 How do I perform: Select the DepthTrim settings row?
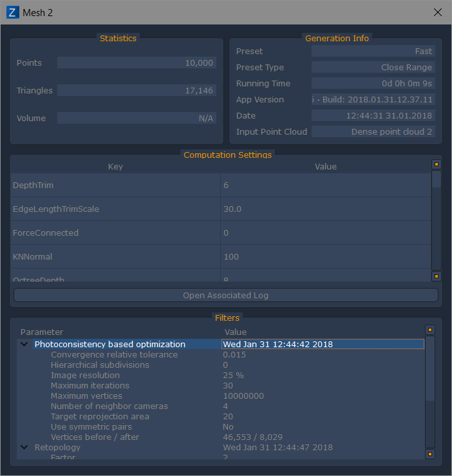point(115,185)
